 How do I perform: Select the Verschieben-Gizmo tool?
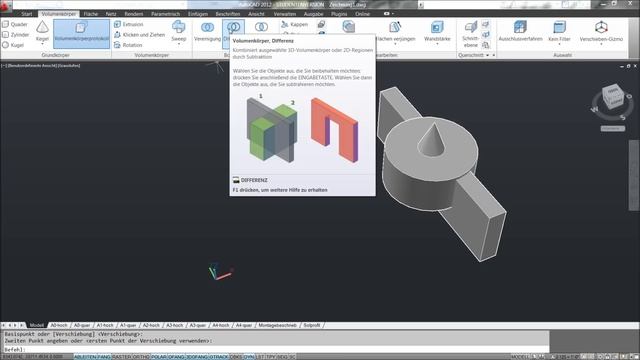pyautogui.click(x=601, y=31)
